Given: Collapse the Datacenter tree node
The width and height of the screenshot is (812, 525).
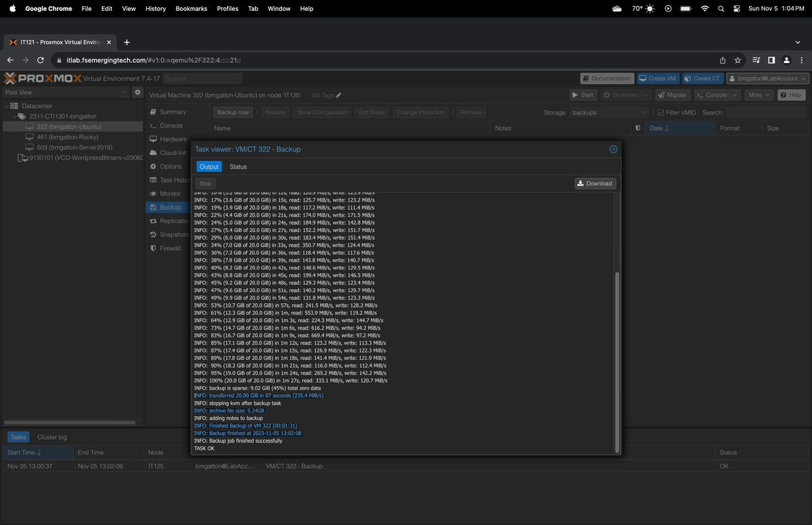Looking at the screenshot, I should click(x=7, y=106).
